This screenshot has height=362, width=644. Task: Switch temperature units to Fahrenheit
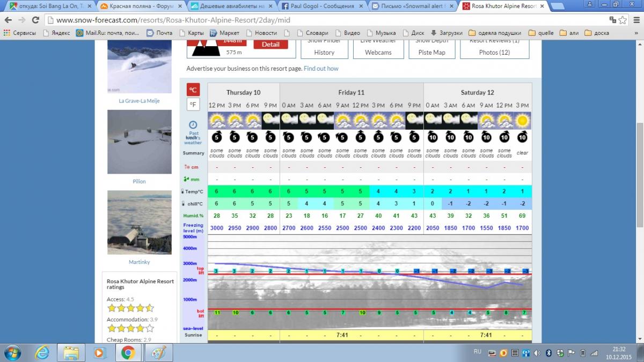pyautogui.click(x=193, y=105)
